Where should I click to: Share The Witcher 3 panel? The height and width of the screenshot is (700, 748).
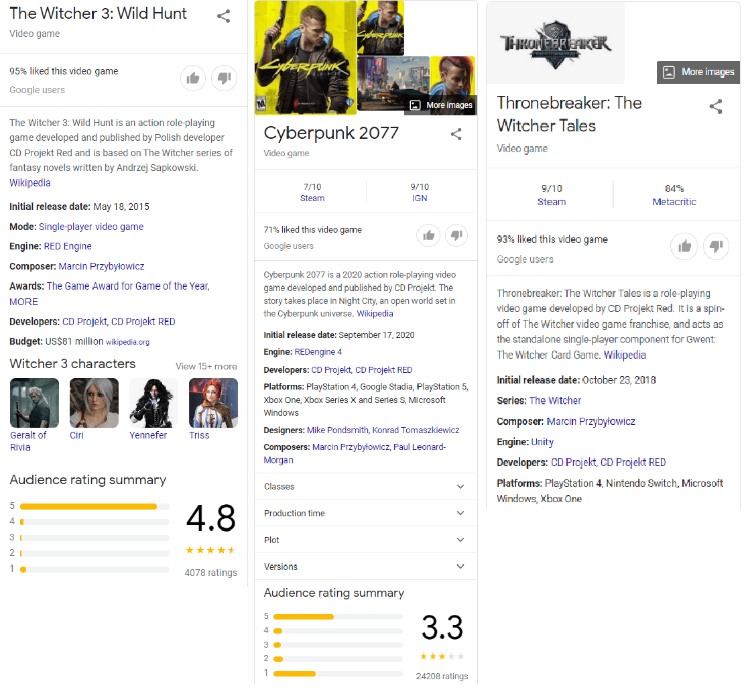pos(224,17)
